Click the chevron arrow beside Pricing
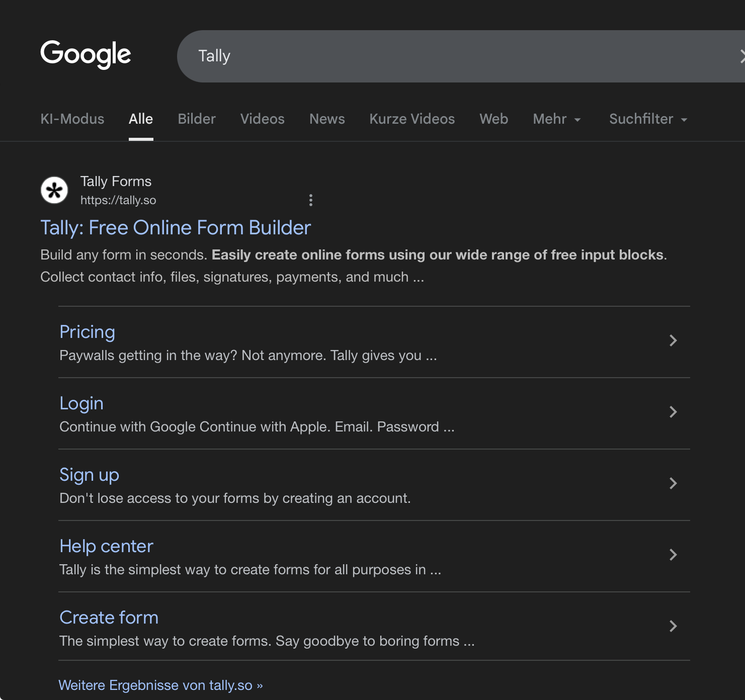745x700 pixels. tap(673, 340)
